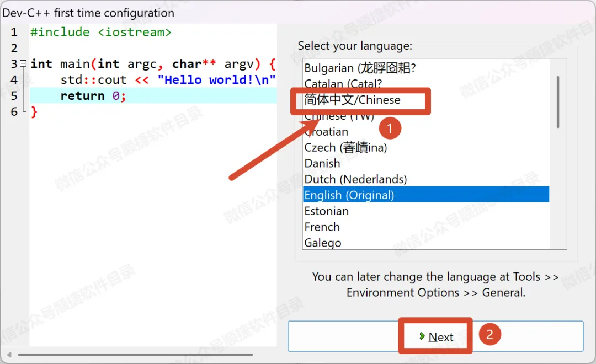Select English (Original) language
596x364 pixels.
426,195
